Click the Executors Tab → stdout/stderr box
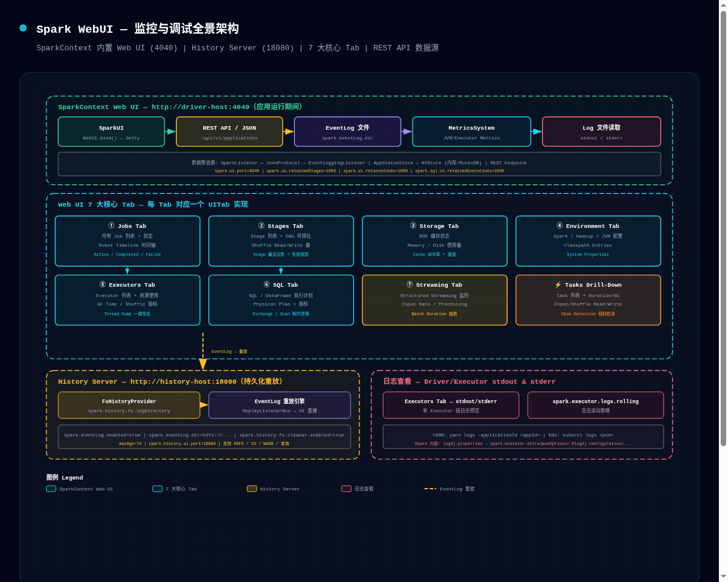The height and width of the screenshot is (582, 728). click(451, 405)
